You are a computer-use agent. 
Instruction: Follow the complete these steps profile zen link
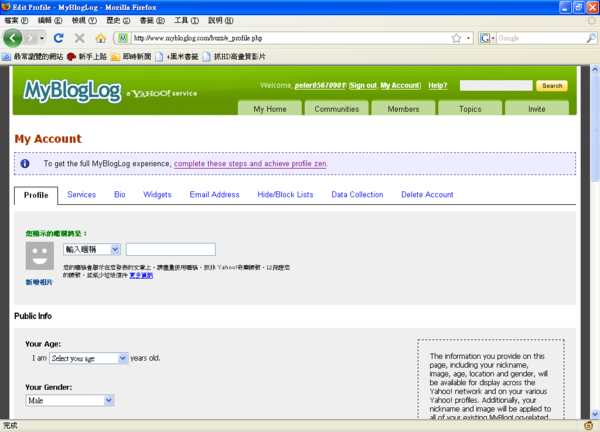click(250, 164)
